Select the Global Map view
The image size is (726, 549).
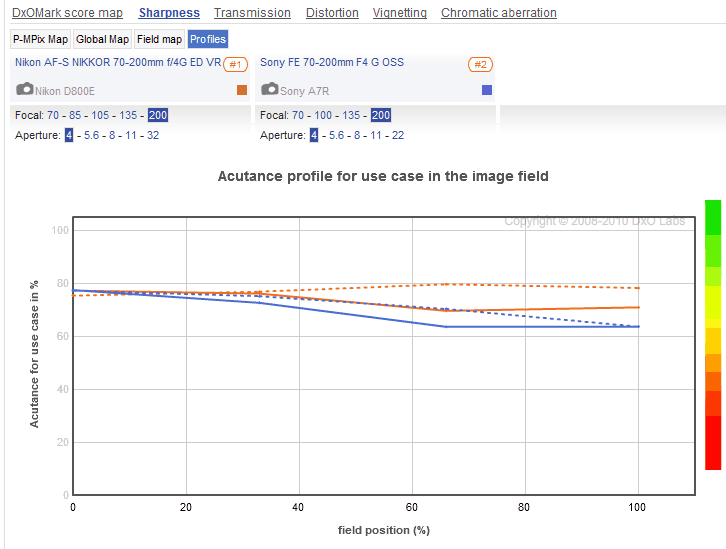(103, 39)
